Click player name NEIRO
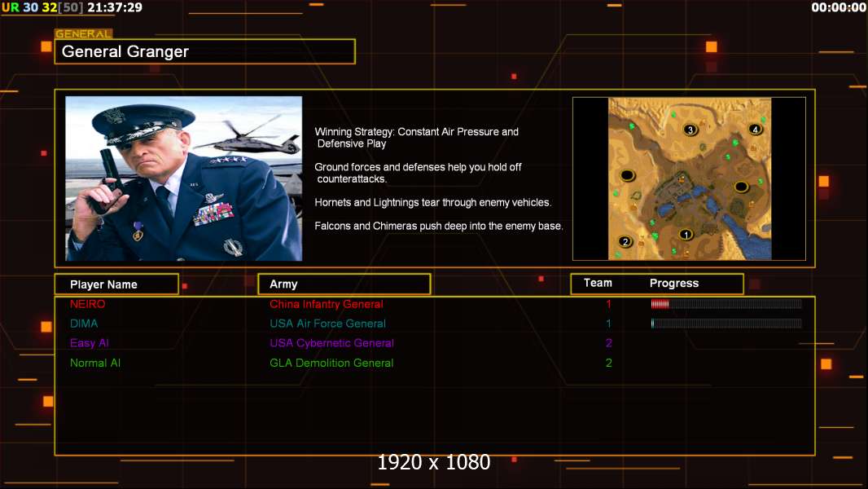This screenshot has width=868, height=489. tap(87, 304)
